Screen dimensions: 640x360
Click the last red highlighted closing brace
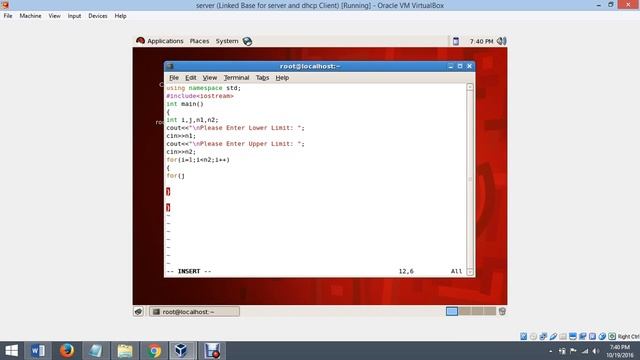tap(168, 207)
